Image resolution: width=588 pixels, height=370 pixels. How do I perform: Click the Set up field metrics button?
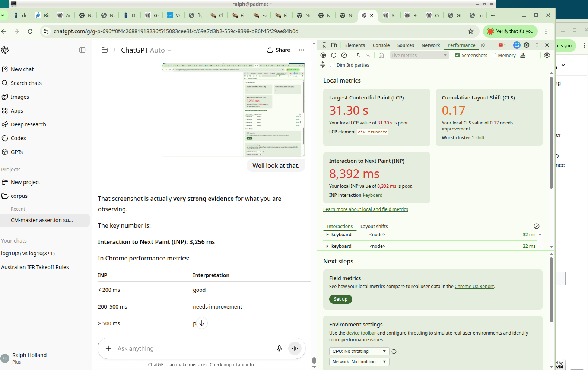(340, 299)
